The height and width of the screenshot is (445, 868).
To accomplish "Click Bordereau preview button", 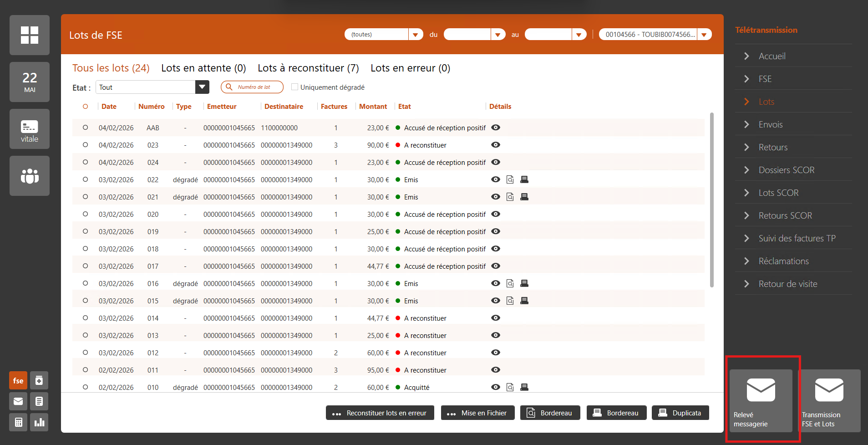I will point(550,413).
